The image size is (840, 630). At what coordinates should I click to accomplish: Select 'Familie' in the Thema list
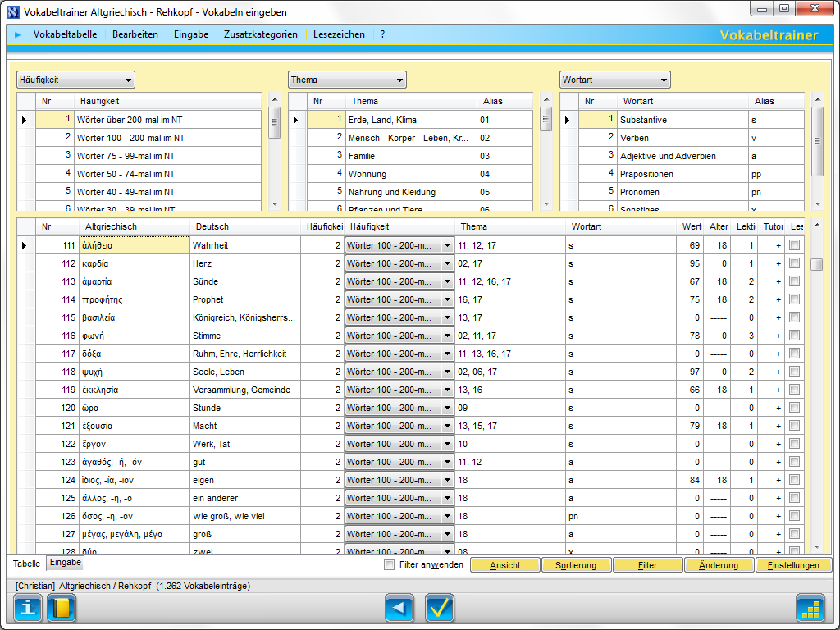pos(411,156)
